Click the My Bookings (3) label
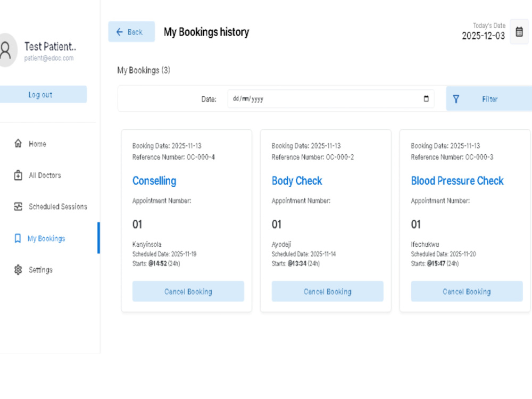532x399 pixels. pyautogui.click(x=144, y=70)
